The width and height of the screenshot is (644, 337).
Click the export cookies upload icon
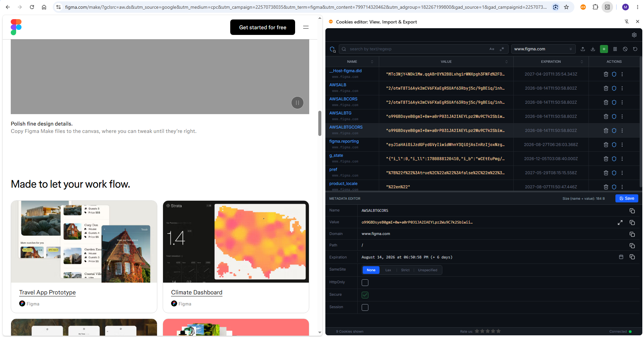point(583,49)
